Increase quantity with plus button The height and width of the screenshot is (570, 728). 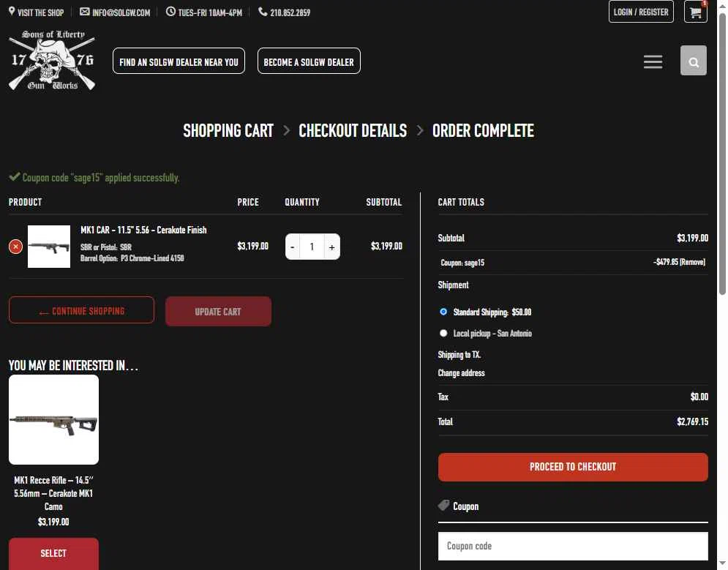332,247
